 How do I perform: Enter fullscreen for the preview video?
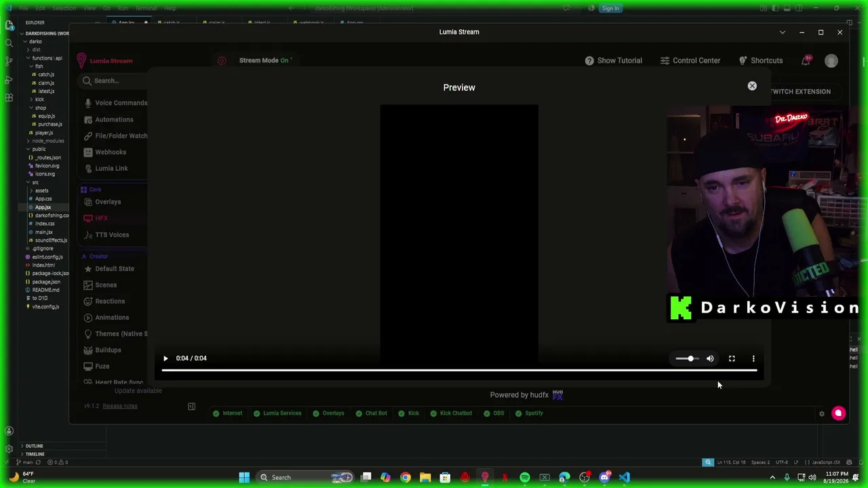click(x=732, y=359)
